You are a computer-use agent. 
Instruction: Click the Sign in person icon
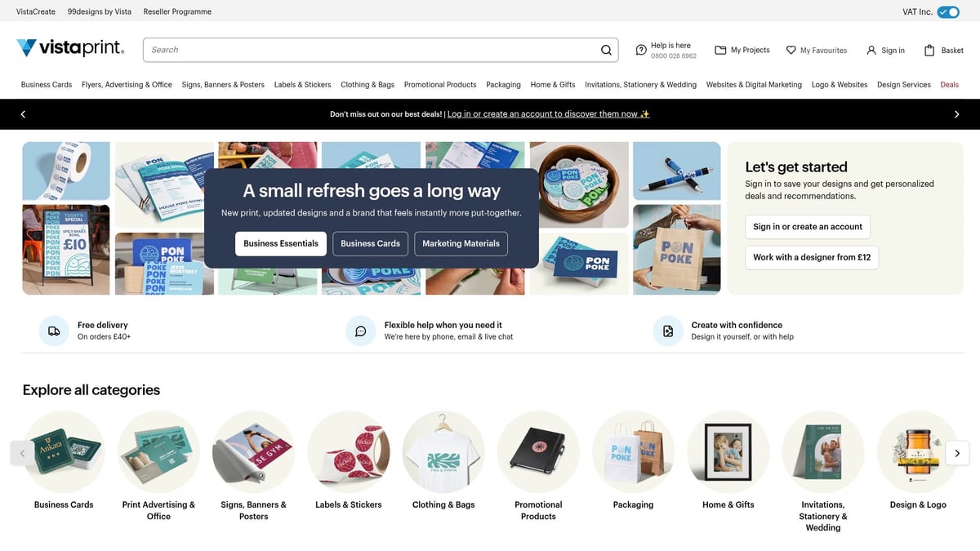pyautogui.click(x=871, y=50)
